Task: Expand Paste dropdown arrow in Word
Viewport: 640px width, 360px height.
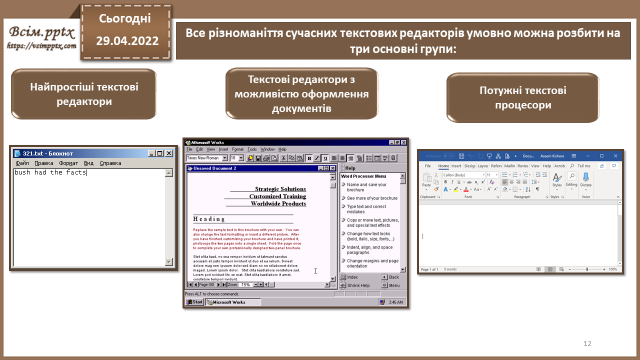Action: point(427,190)
